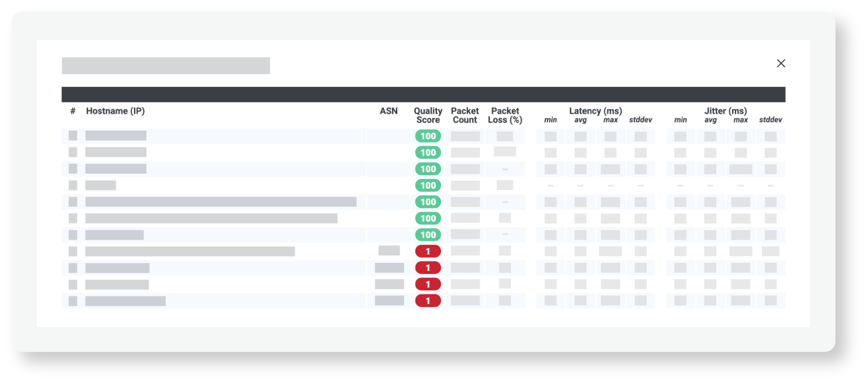Select the bottom row's red score badge
This screenshot has width=868, height=384.
point(428,301)
